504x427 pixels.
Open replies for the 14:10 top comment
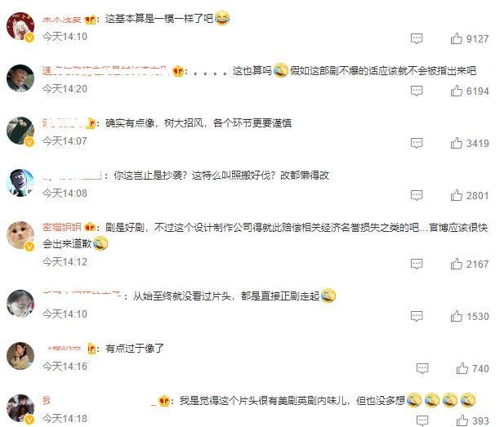tap(417, 38)
